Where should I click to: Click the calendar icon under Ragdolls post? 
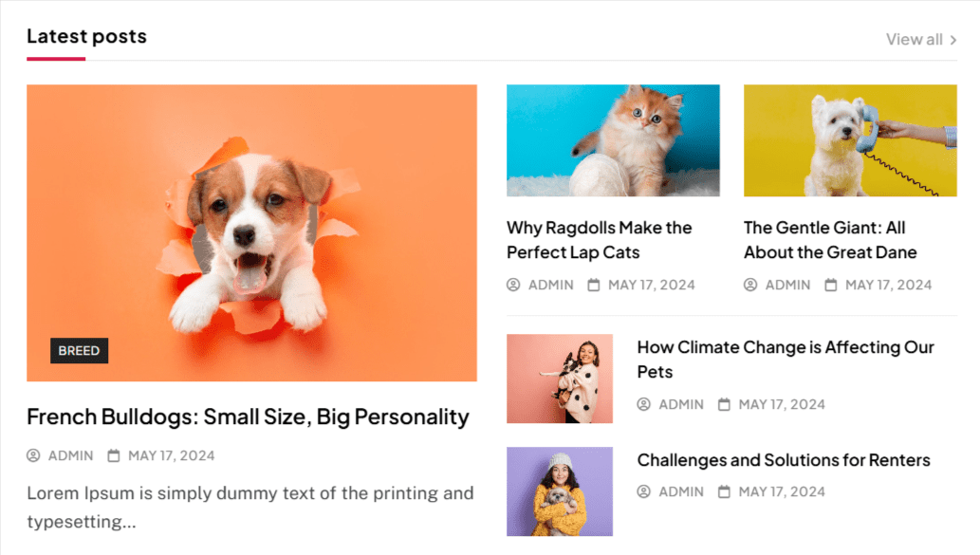(x=594, y=285)
